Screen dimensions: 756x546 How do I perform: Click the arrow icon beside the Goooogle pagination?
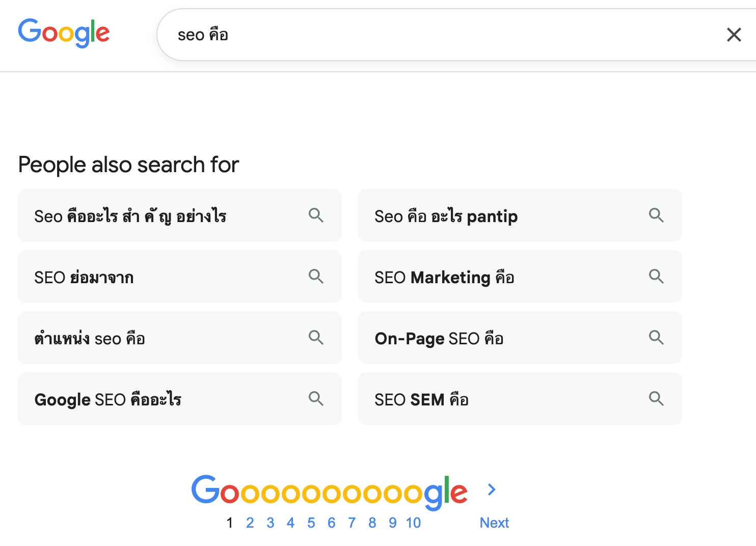[491, 489]
